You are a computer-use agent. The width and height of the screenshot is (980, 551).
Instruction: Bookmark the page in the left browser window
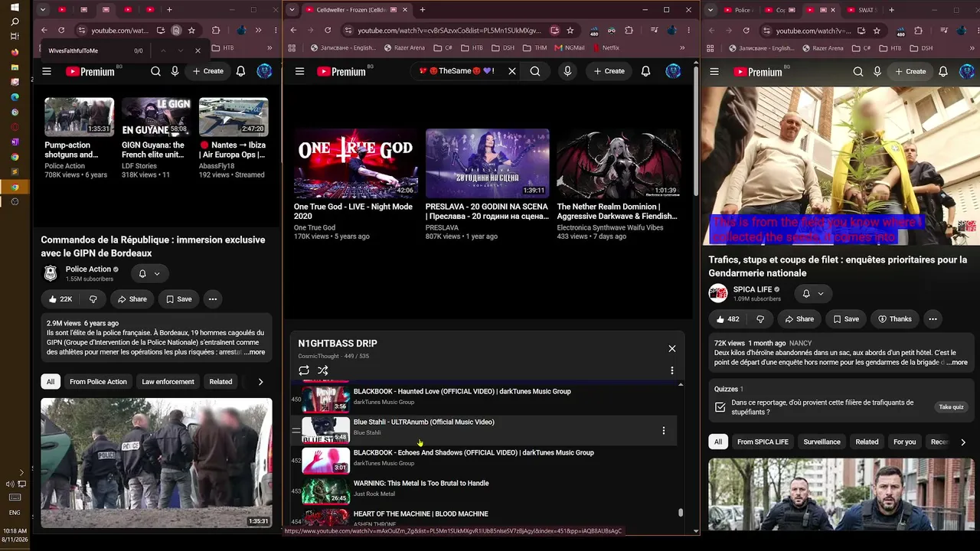(x=191, y=31)
